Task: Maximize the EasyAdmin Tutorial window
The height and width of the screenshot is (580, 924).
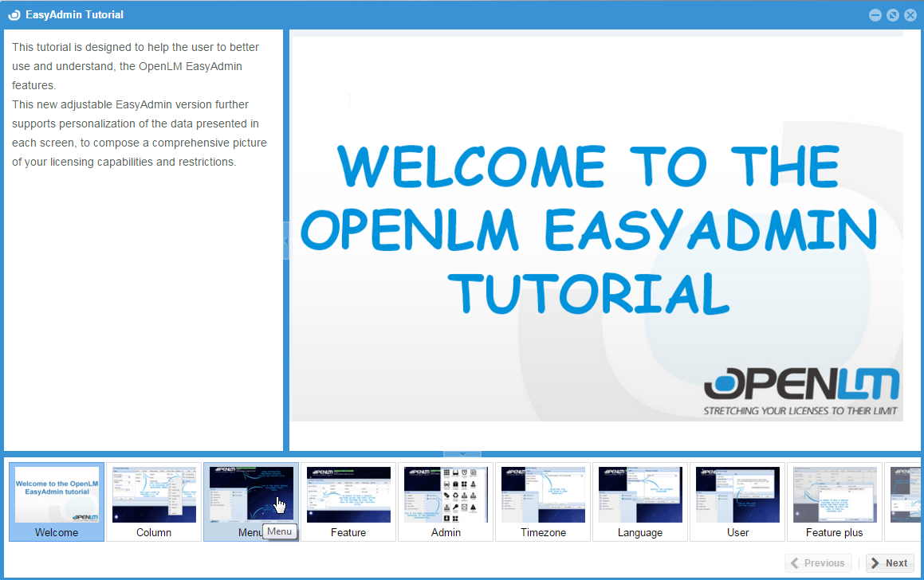Action: [893, 15]
